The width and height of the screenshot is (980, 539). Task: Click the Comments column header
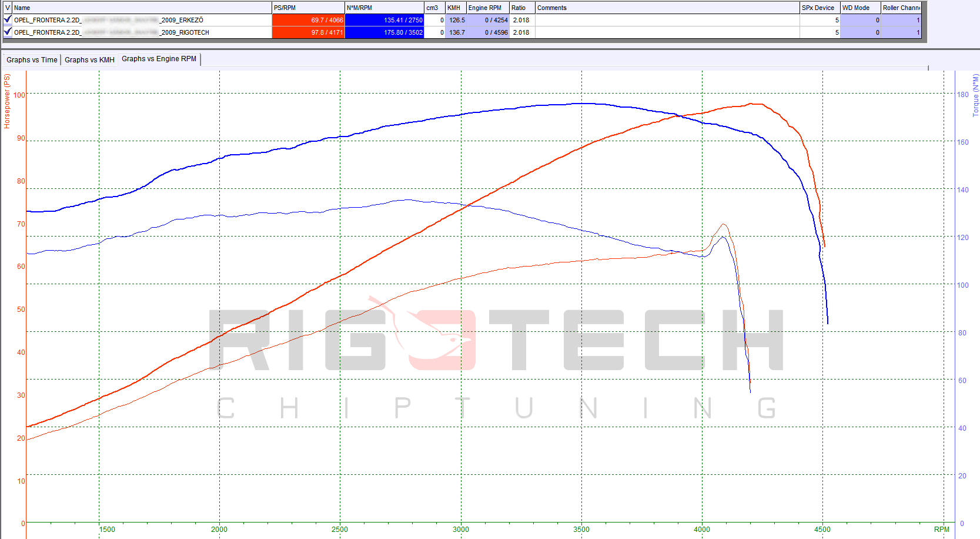click(x=667, y=8)
